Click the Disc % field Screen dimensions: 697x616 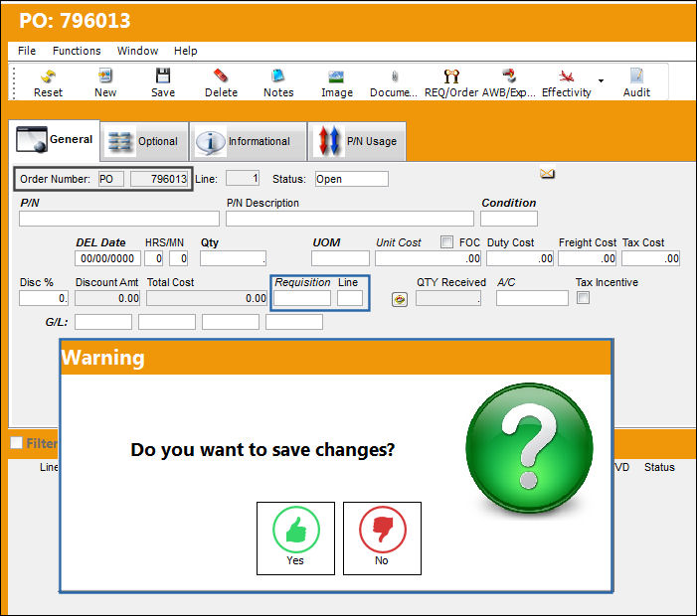click(x=43, y=298)
